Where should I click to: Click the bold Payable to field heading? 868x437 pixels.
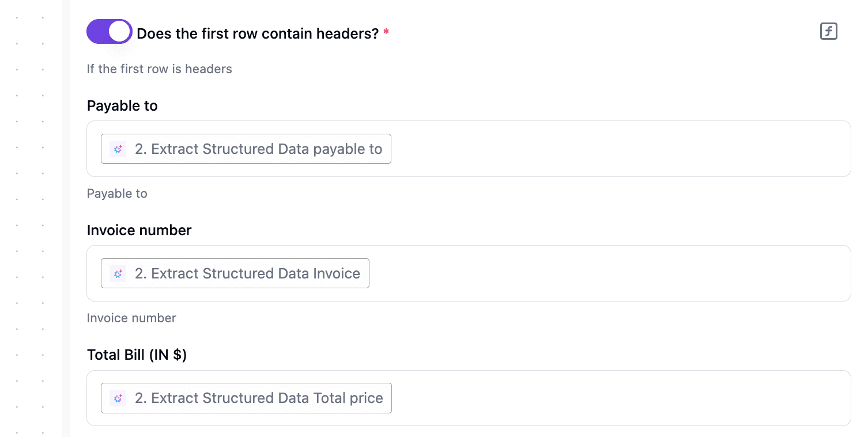coord(122,106)
